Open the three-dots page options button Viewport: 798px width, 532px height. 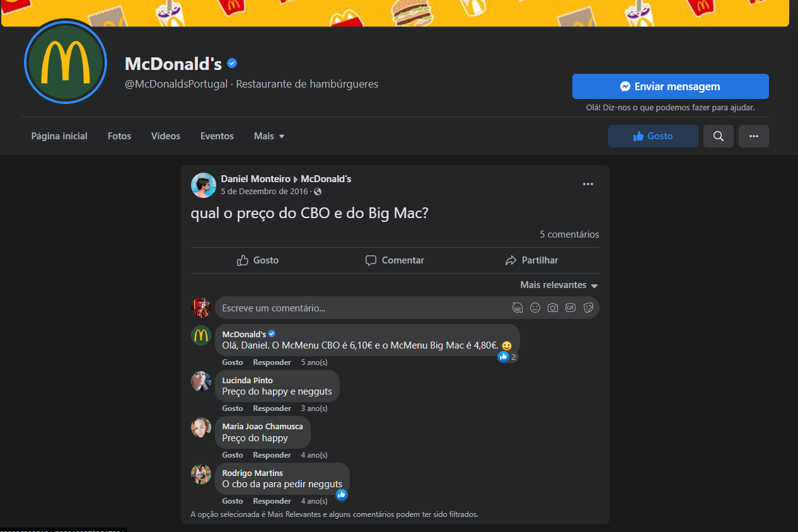click(x=753, y=136)
